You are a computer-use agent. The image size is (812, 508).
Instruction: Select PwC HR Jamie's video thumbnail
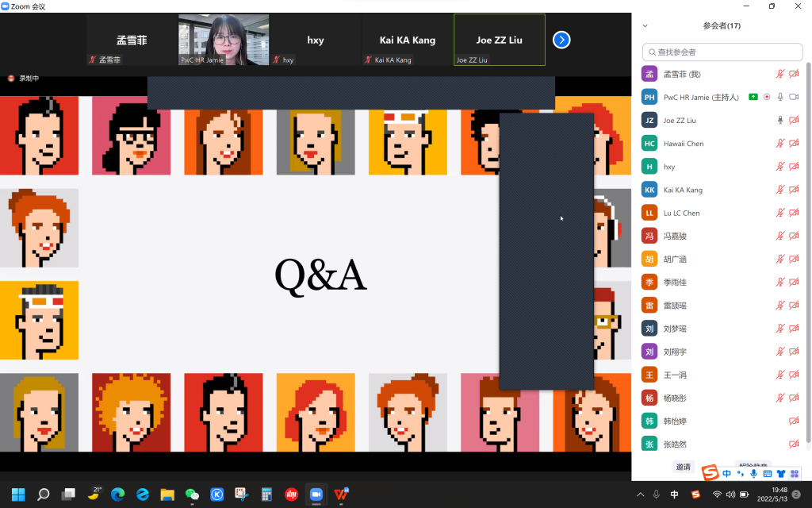point(224,40)
